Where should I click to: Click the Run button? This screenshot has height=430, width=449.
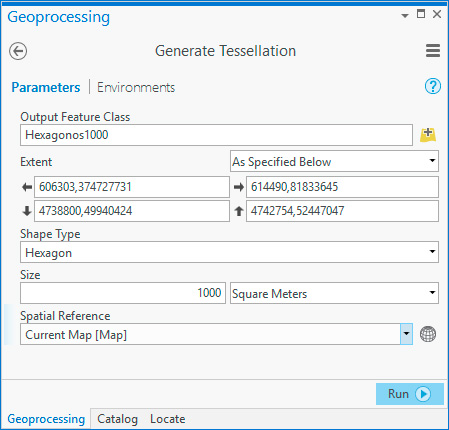click(410, 394)
